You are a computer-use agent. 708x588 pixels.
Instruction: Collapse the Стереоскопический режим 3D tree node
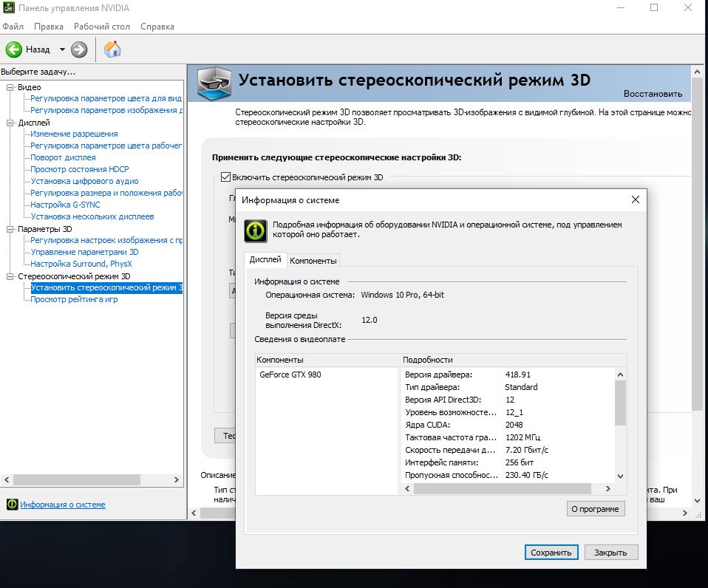coord(10,276)
